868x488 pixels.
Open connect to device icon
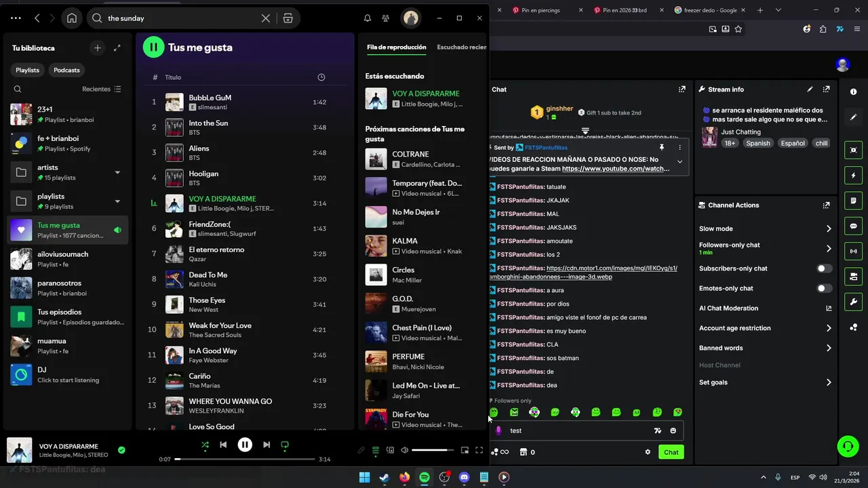tap(390, 450)
